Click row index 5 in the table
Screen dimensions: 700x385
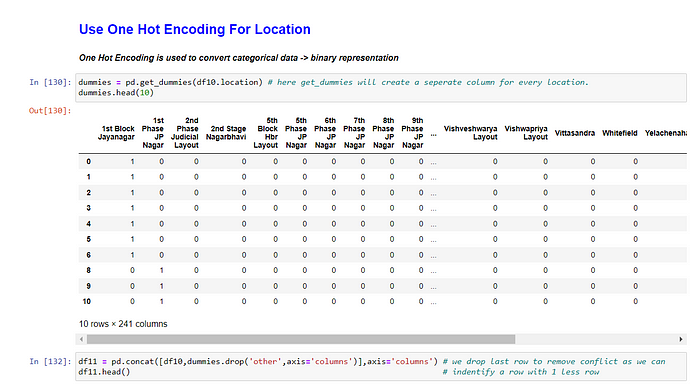coord(88,239)
